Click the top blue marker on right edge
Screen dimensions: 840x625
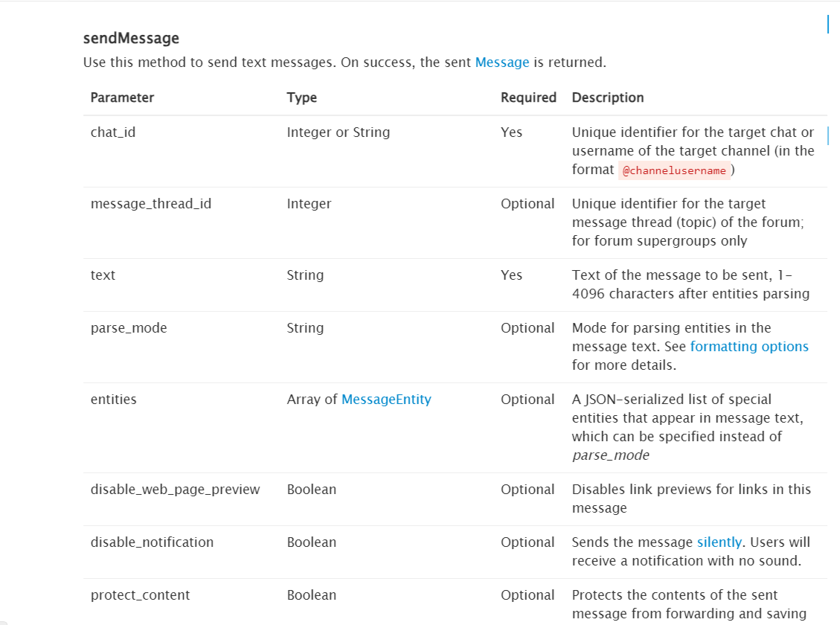coord(828,24)
